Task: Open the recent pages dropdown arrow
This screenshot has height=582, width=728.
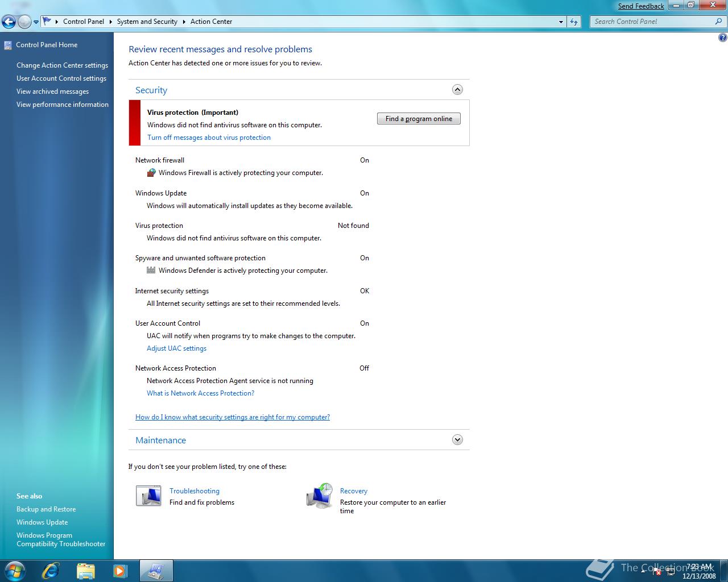Action: [36, 22]
